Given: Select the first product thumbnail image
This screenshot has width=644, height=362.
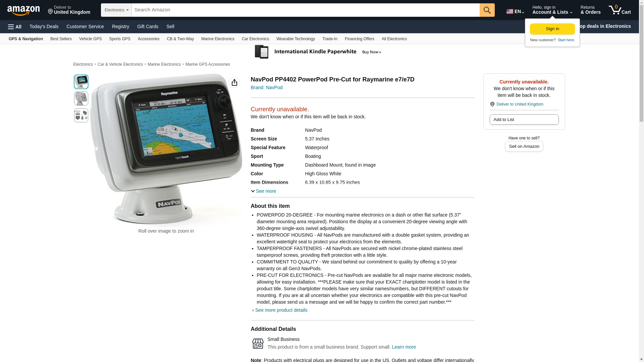Looking at the screenshot, I should coord(81,82).
